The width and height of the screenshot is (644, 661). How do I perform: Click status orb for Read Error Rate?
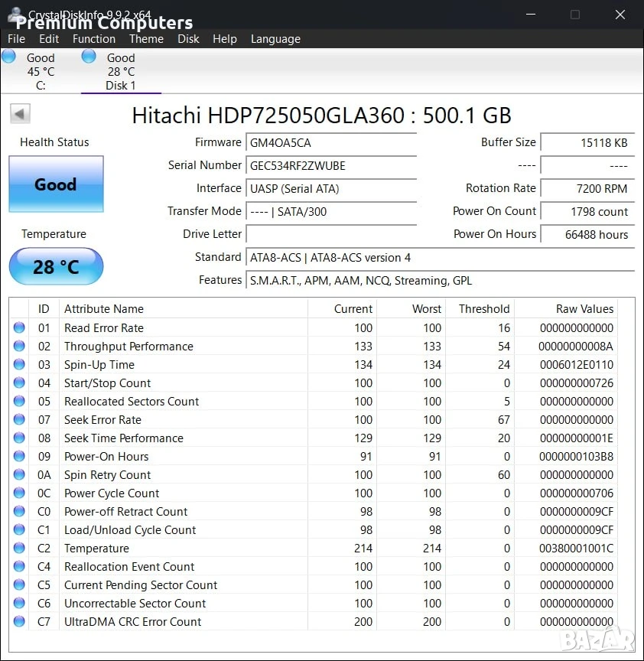coord(19,327)
